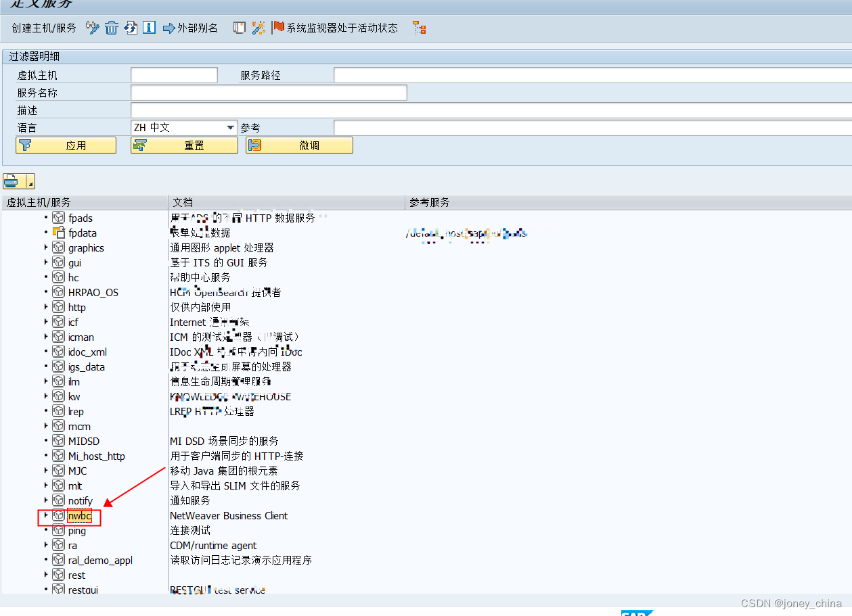Open the hierarchy type icon at toolbar right

pos(418,28)
